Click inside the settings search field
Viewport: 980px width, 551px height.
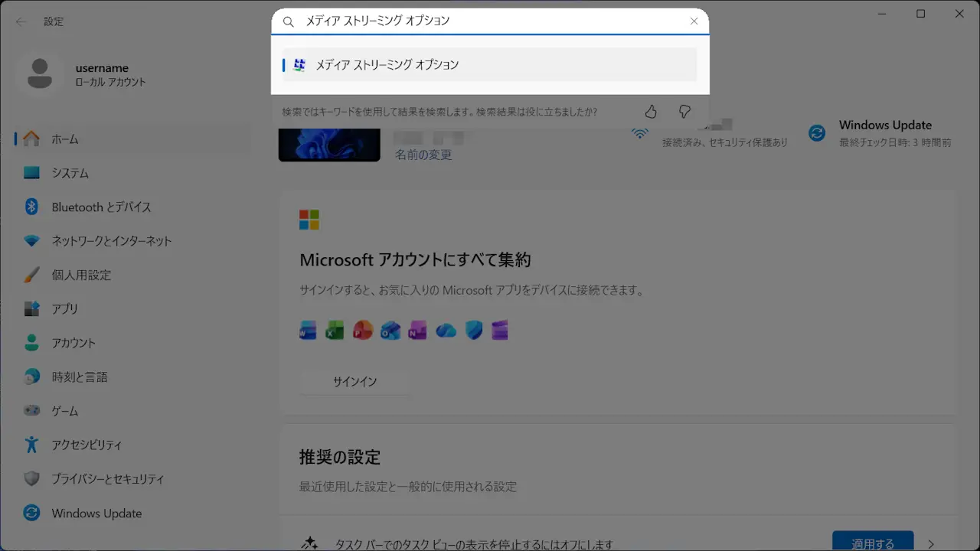(490, 21)
